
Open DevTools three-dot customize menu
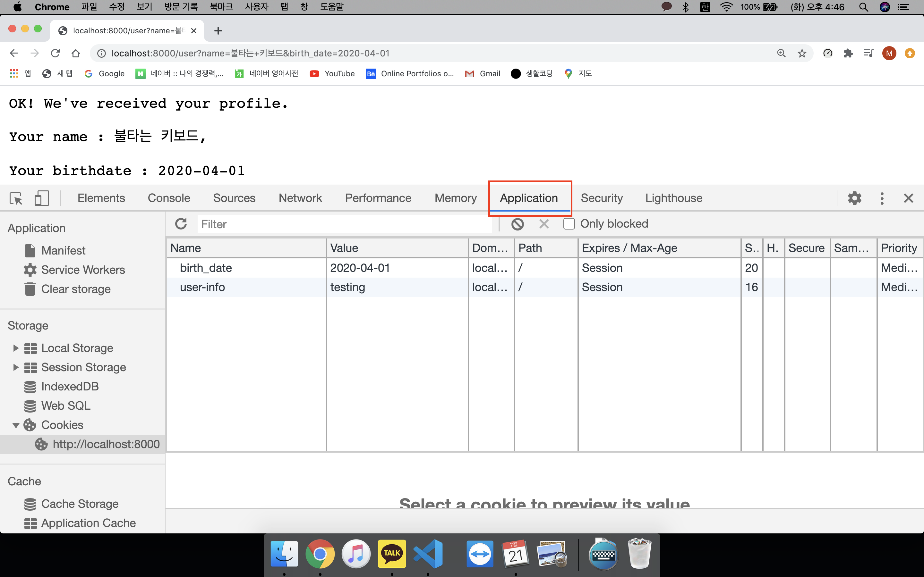(x=882, y=198)
